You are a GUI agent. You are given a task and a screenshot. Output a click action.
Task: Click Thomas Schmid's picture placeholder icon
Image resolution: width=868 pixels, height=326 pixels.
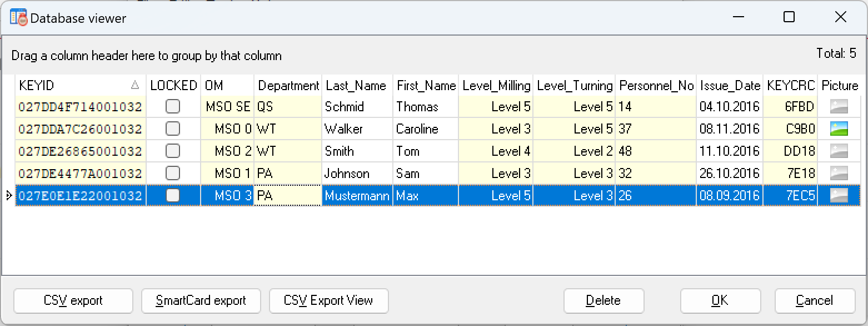[839, 107]
